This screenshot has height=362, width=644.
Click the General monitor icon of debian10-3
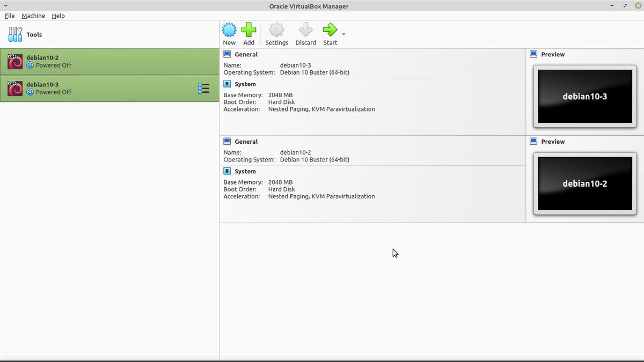pos(227,54)
